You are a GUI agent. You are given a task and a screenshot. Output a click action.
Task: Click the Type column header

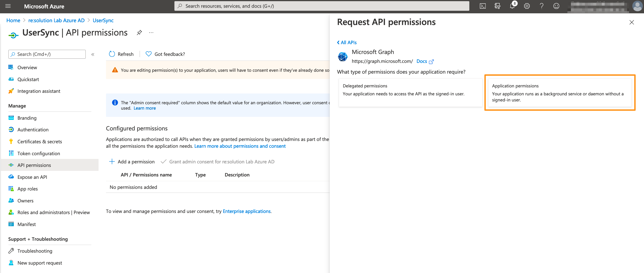tap(200, 175)
